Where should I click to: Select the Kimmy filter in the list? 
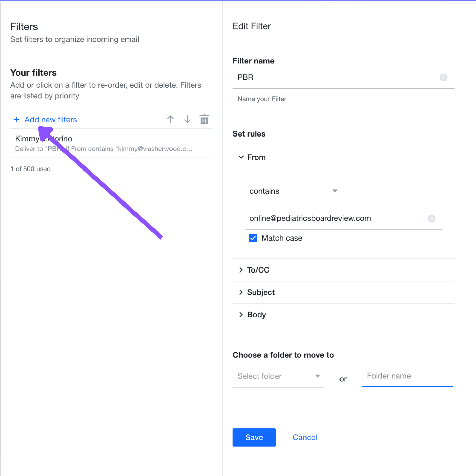click(111, 143)
